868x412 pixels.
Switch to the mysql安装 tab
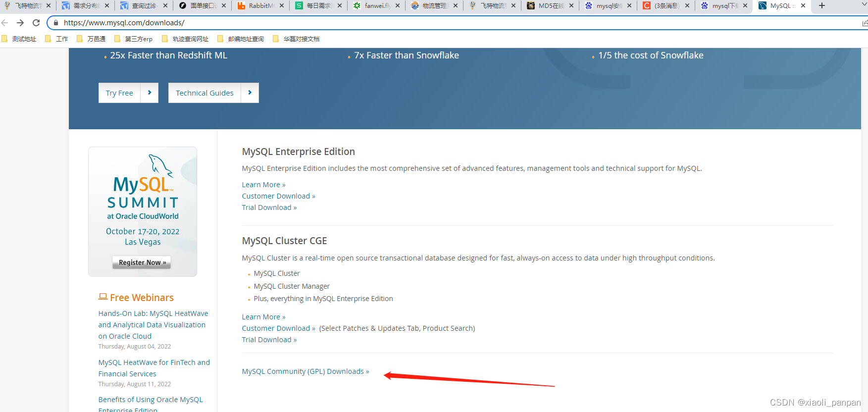click(607, 5)
